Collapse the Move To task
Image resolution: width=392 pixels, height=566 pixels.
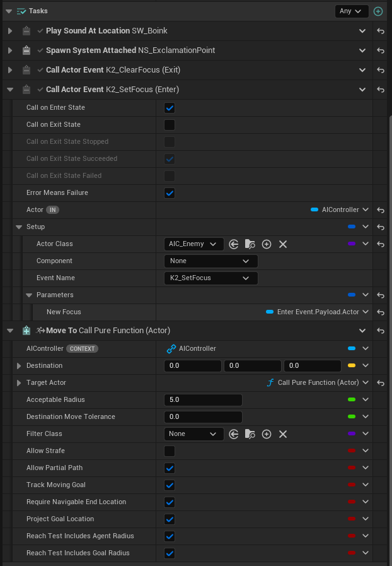pyautogui.click(x=10, y=330)
